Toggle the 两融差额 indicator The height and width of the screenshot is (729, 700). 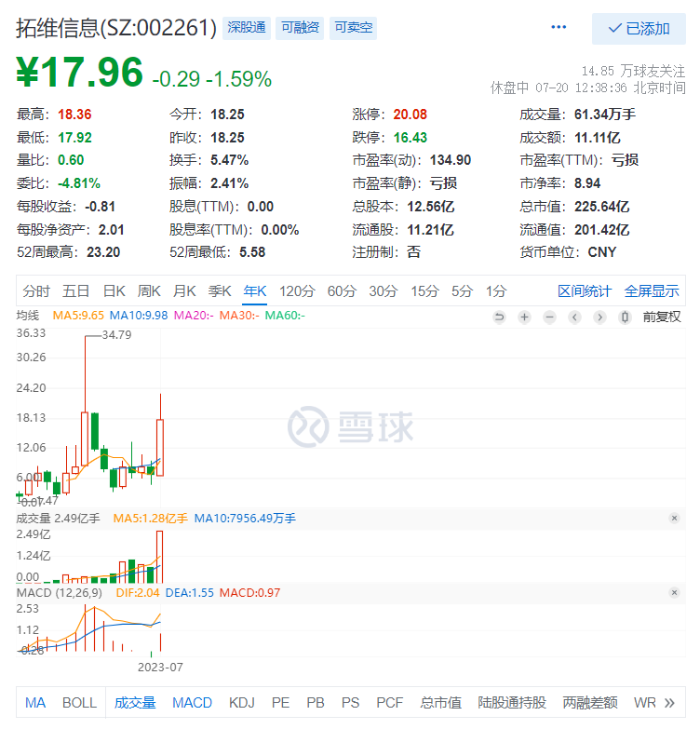(590, 703)
